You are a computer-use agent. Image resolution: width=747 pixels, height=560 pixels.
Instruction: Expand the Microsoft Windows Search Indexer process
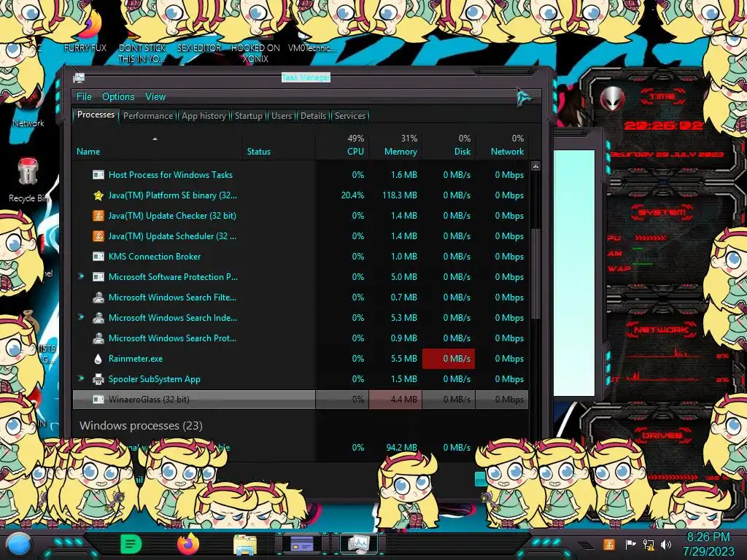81,317
